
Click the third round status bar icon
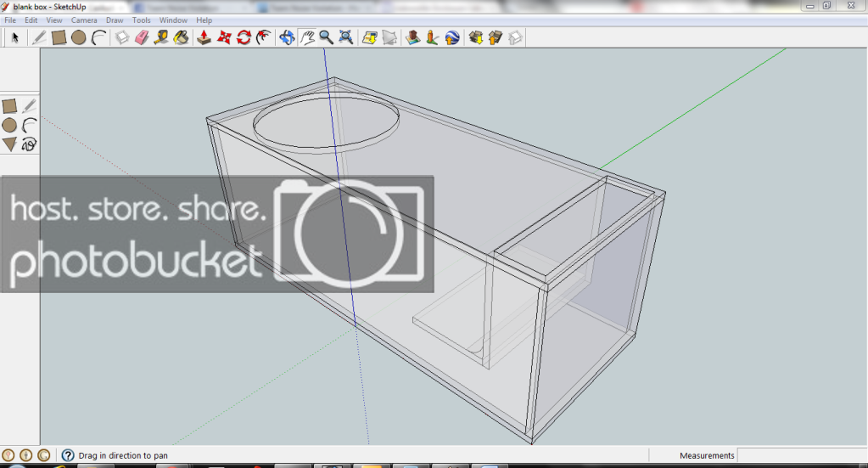[x=44, y=455]
